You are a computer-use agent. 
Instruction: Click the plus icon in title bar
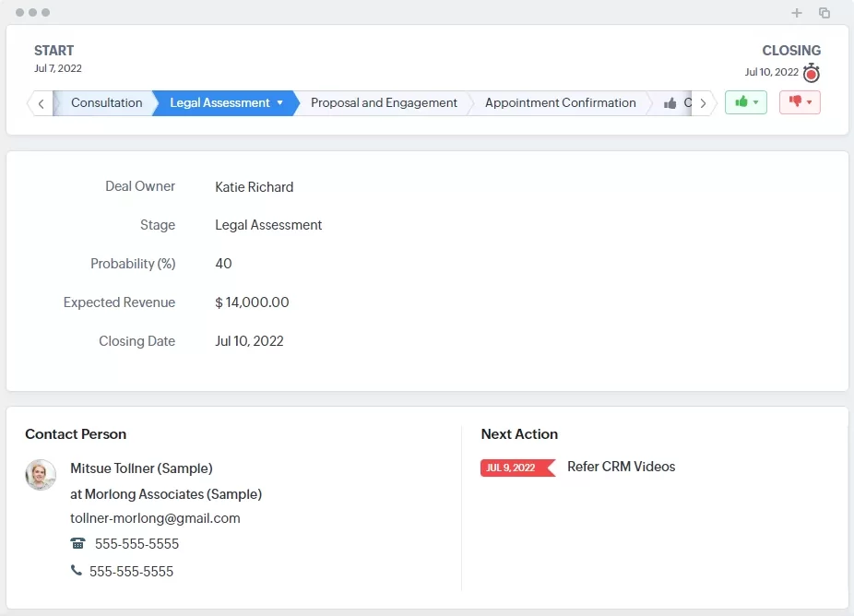pos(797,13)
